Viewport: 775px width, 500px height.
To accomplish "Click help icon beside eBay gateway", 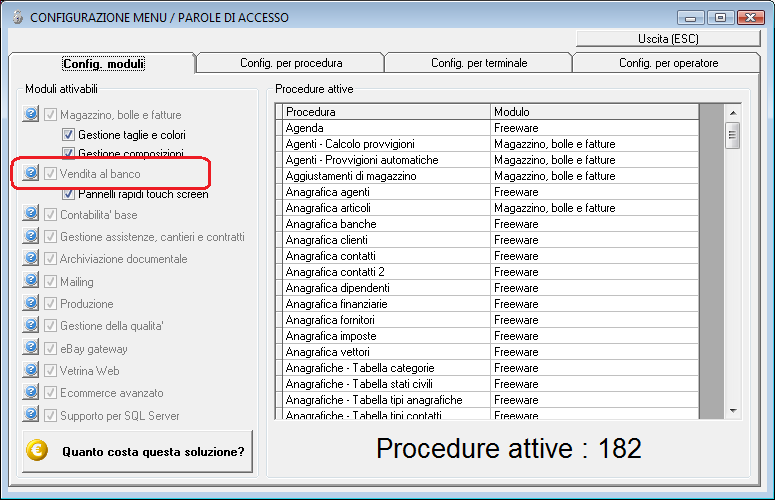I will click(x=31, y=348).
